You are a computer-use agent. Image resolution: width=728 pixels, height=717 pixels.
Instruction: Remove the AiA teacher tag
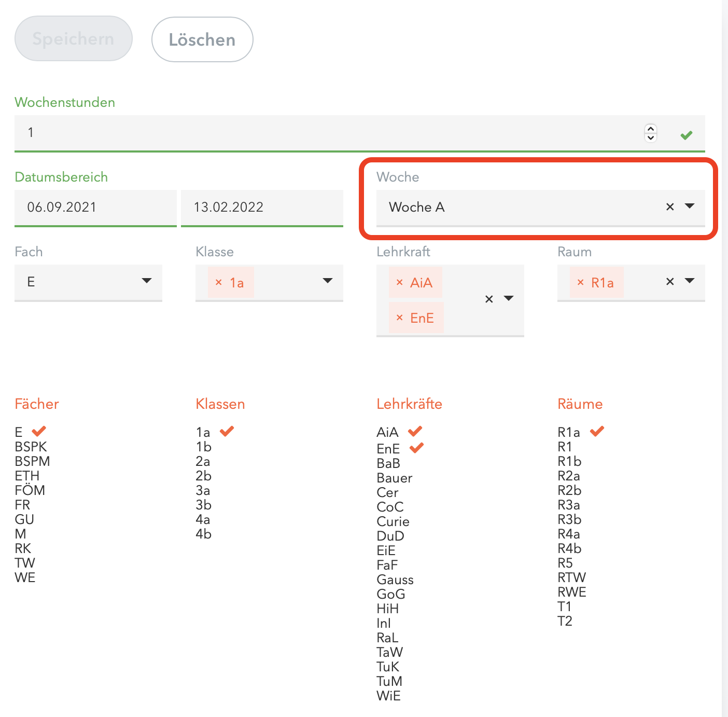point(399,282)
